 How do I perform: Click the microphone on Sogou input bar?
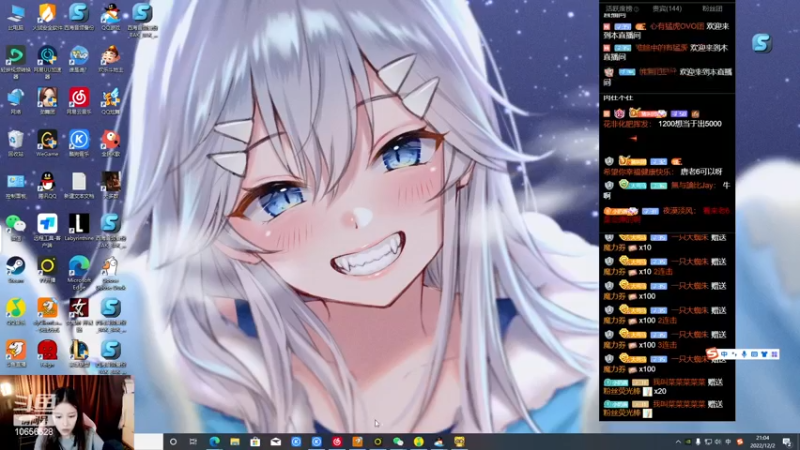(x=744, y=354)
